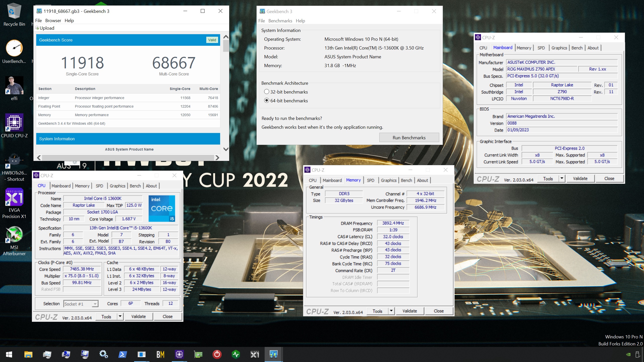
Task: Open Help menu in Geekbench 3 window
Action: 300,21
